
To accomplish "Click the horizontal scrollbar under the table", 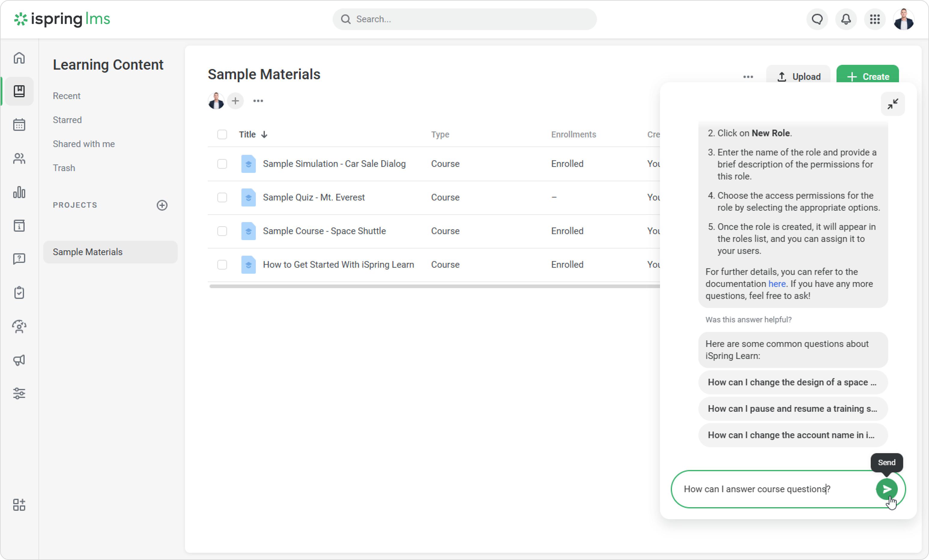I will coord(434,286).
